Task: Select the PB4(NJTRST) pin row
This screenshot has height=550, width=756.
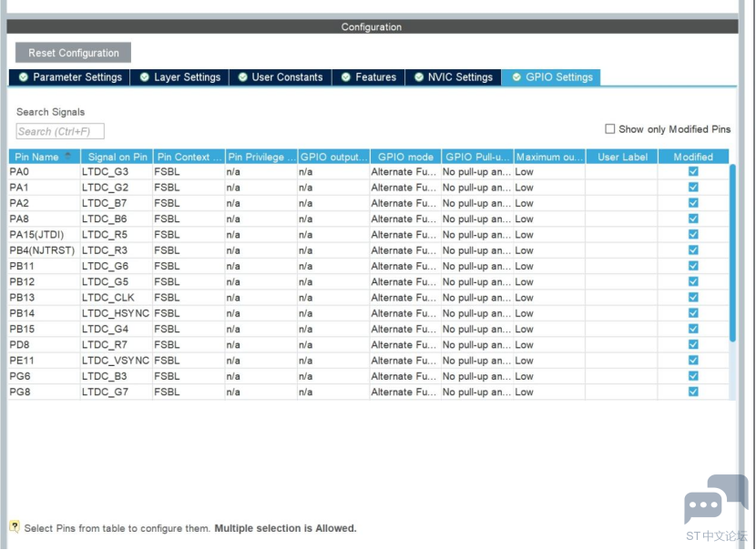Action: click(x=369, y=250)
